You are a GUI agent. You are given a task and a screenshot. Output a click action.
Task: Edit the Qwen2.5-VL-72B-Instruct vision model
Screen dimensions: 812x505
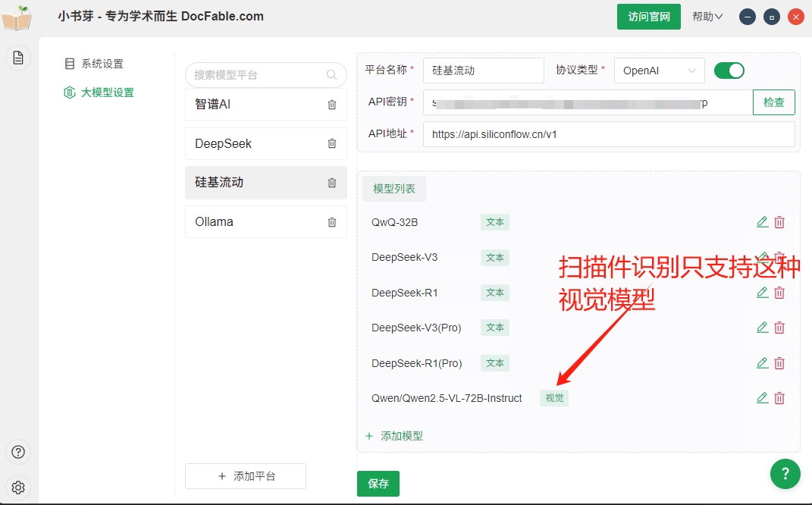pos(762,397)
